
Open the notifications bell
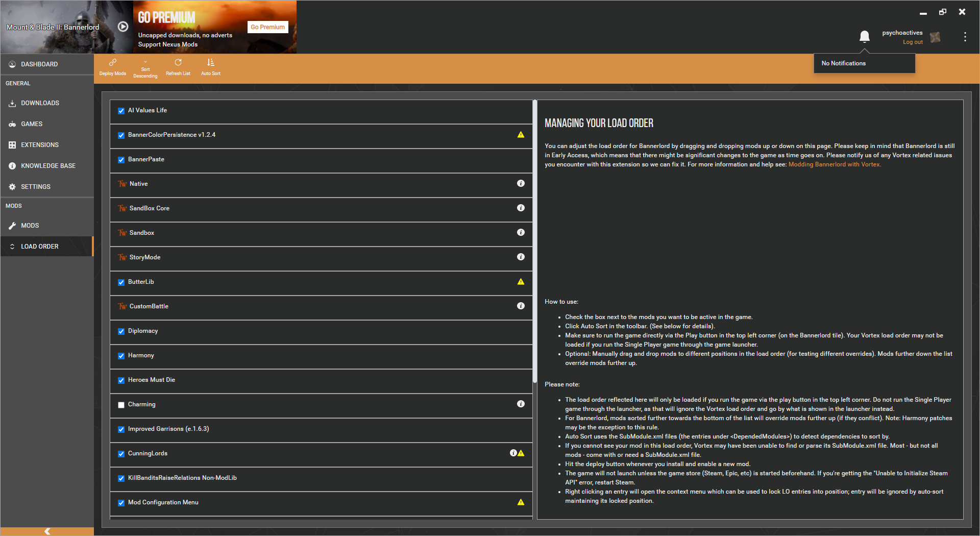click(x=864, y=36)
